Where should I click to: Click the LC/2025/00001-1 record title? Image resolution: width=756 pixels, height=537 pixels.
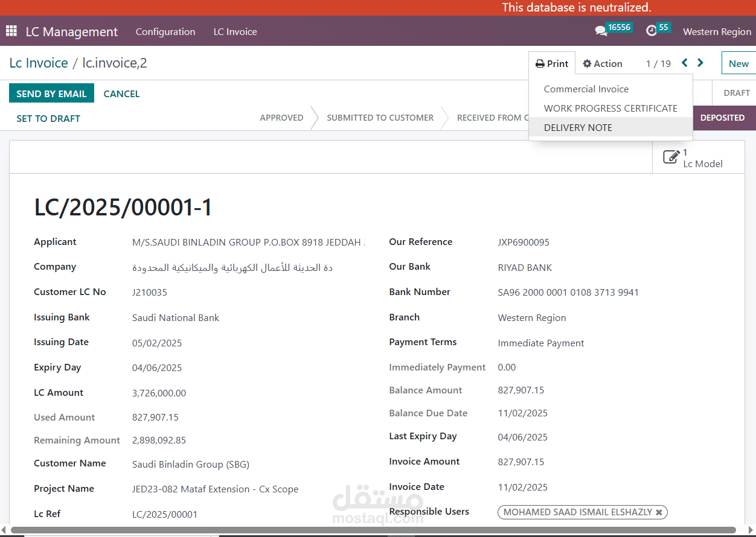click(x=123, y=207)
